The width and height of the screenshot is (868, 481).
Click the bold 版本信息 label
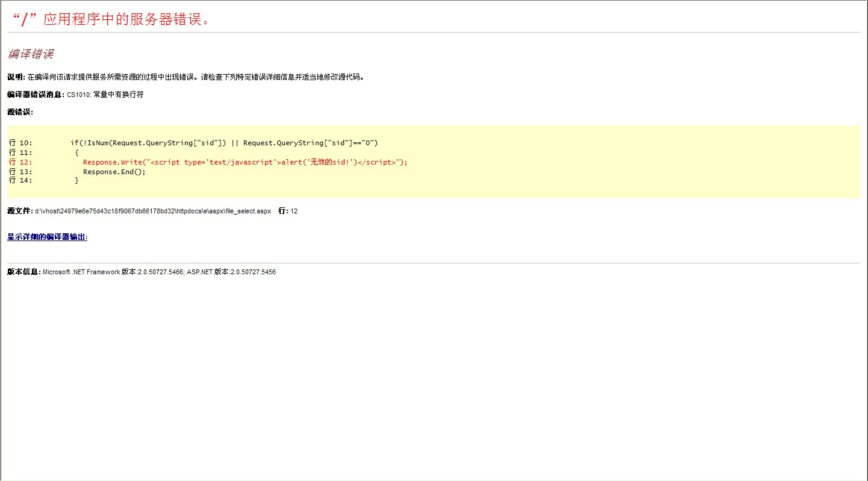24,272
